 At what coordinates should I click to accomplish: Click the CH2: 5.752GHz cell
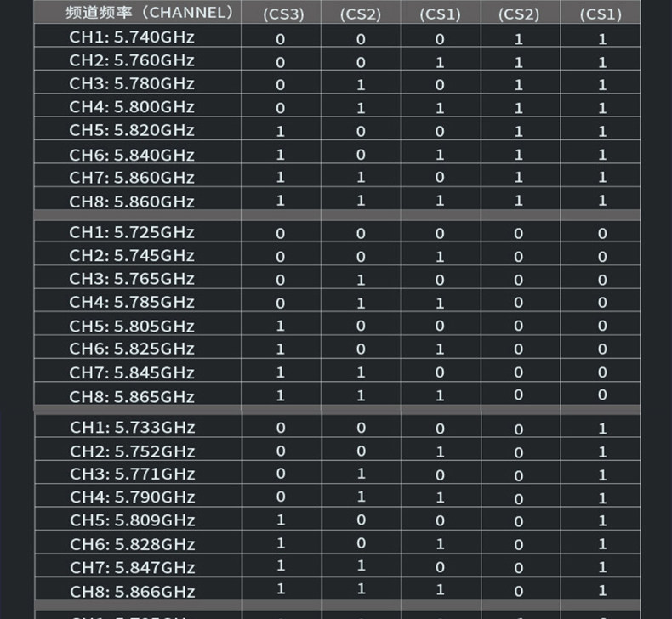point(133,451)
